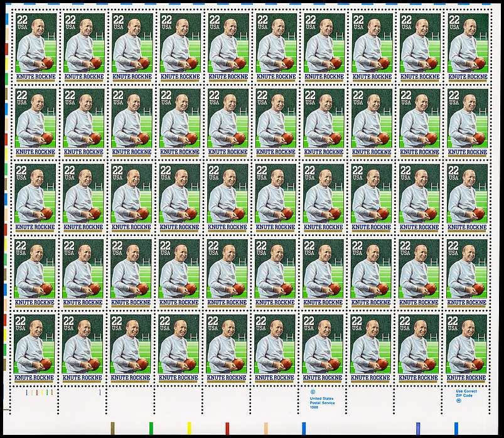Image resolution: width=504 pixels, height=438 pixels.
Task: Click the stamp directly above the colored plate numbers
Action: 35,348
